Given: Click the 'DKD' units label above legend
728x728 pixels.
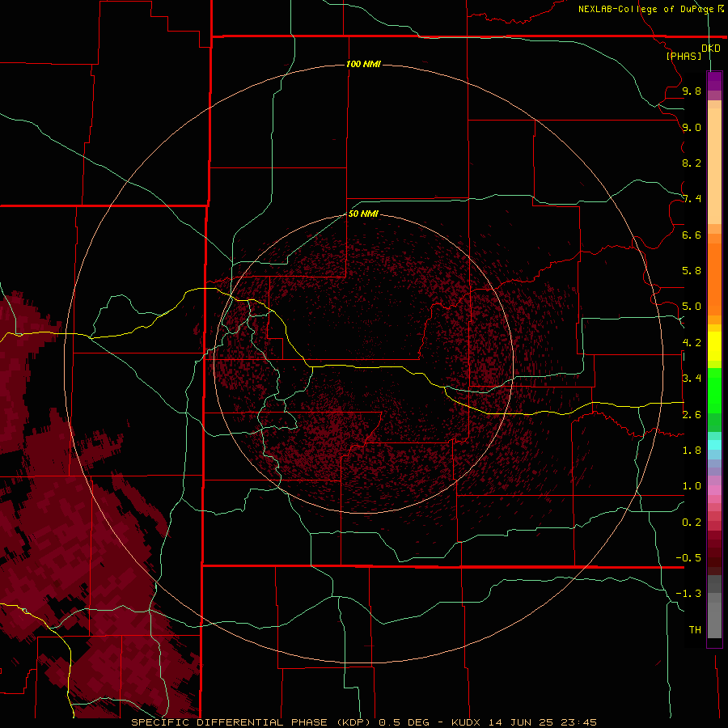Looking at the screenshot, I should pyautogui.click(x=711, y=48).
